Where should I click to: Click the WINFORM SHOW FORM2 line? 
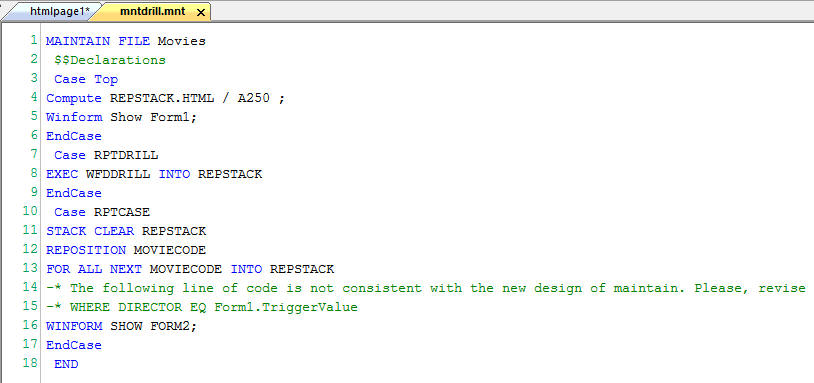point(122,326)
